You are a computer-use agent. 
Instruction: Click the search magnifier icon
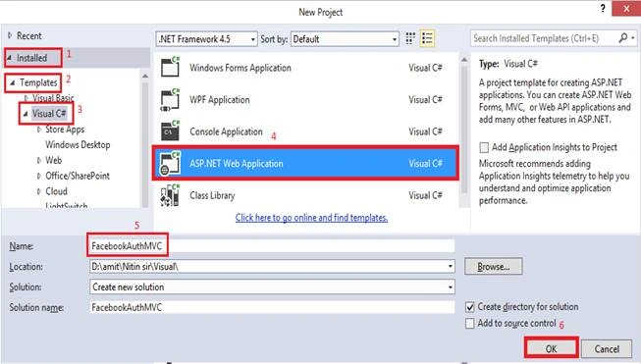(623, 38)
